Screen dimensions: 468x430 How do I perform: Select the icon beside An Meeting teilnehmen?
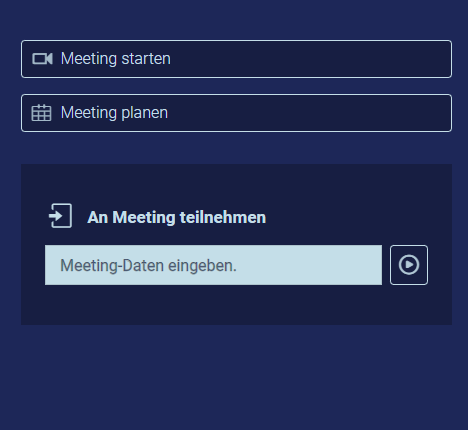(60, 216)
